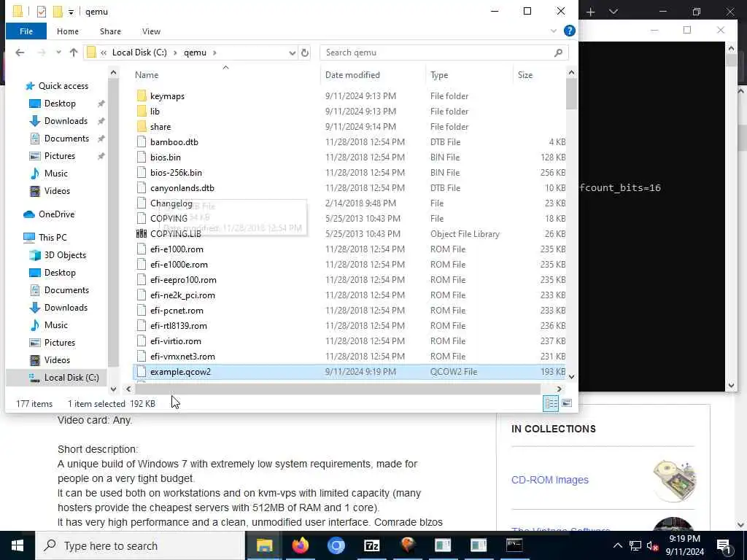Go back with the Back arrow

pyautogui.click(x=20, y=52)
